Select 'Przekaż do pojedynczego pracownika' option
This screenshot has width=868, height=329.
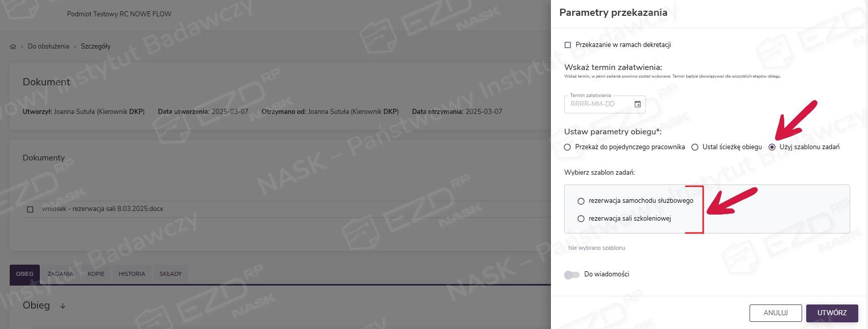coord(567,147)
